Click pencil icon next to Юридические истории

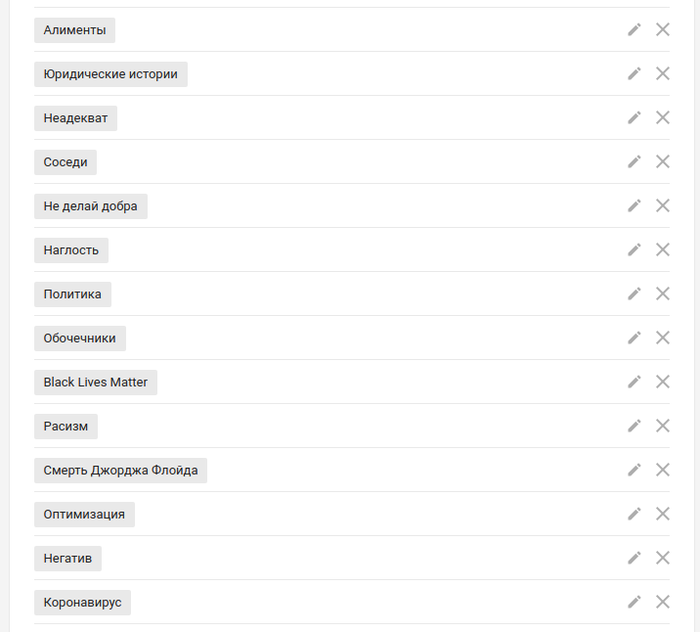[634, 74]
